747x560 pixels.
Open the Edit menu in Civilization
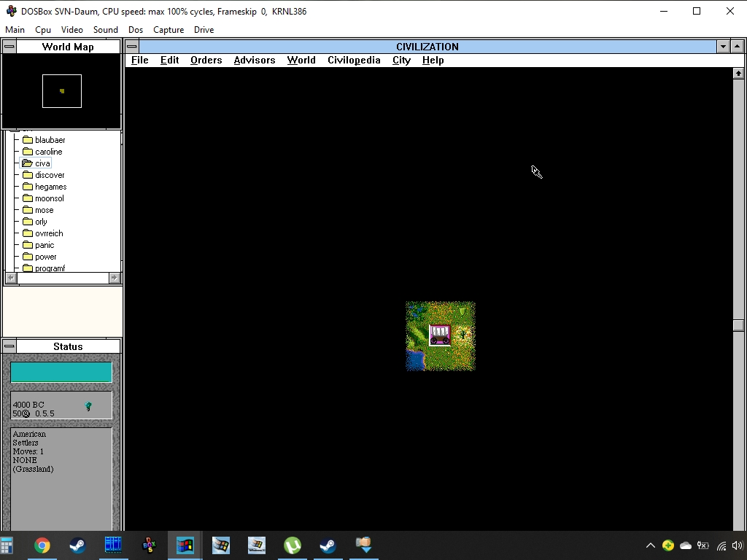[x=169, y=60]
